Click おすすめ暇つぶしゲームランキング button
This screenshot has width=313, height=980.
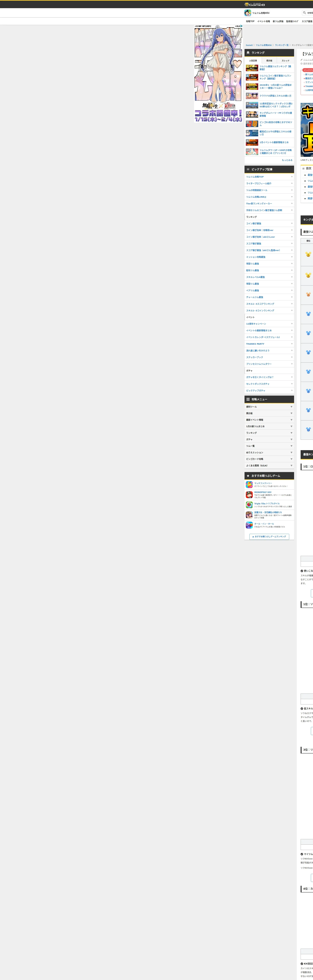pyautogui.click(x=269, y=536)
